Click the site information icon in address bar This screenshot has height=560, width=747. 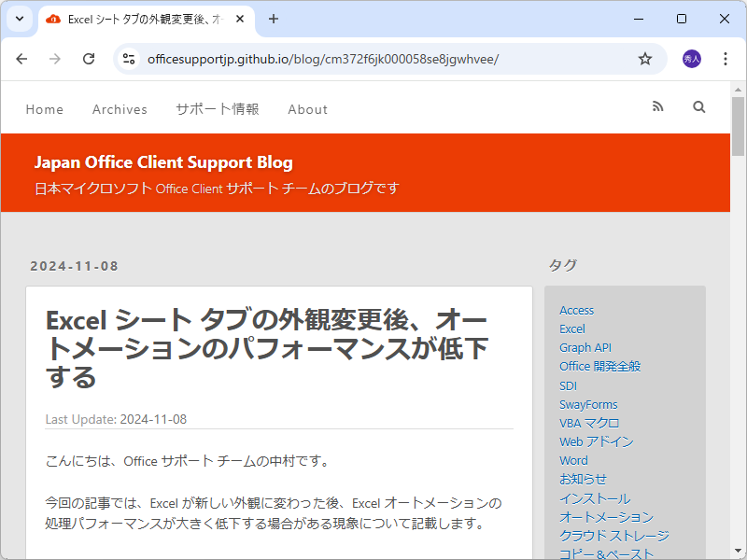(x=126, y=58)
